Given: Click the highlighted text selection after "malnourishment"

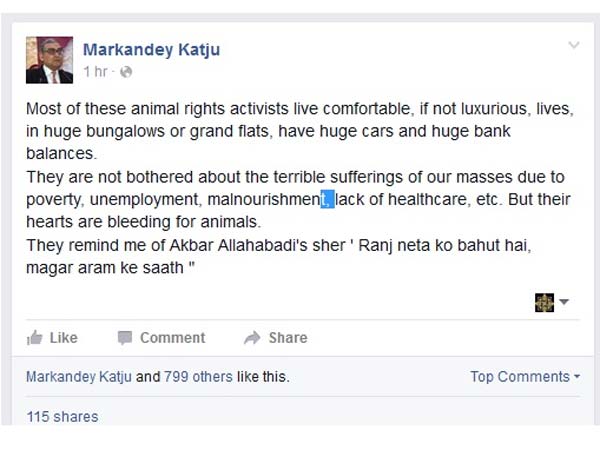Looking at the screenshot, I should 328,200.
